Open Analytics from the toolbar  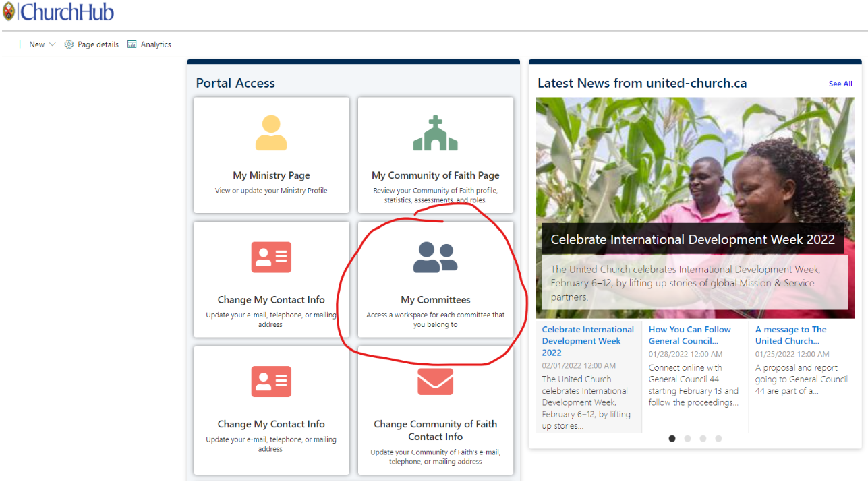149,44
